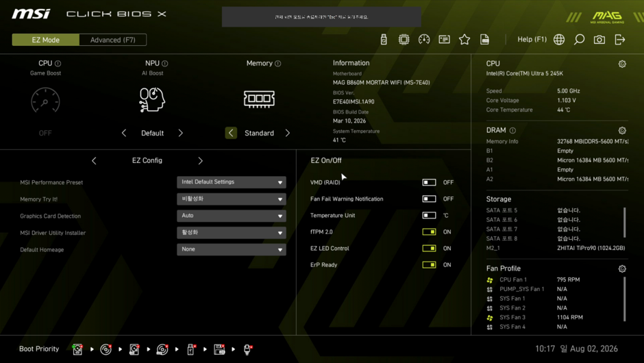Screen dimensions: 644x363
Task: Click right arrow beside Memory Standard
Action: click(288, 133)
